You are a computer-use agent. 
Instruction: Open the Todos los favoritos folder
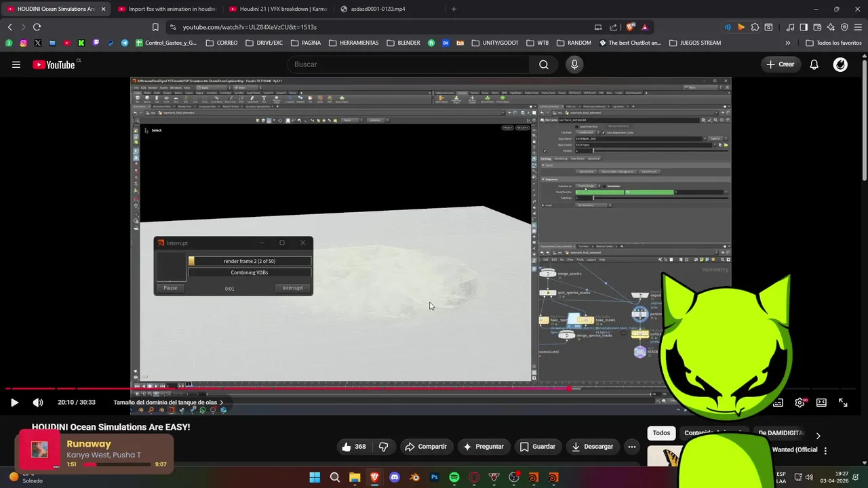pos(833,43)
